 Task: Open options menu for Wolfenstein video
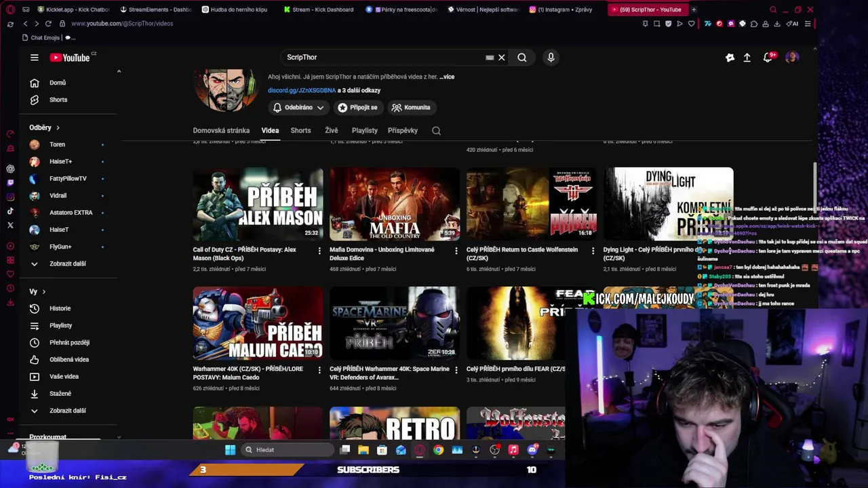(x=593, y=251)
